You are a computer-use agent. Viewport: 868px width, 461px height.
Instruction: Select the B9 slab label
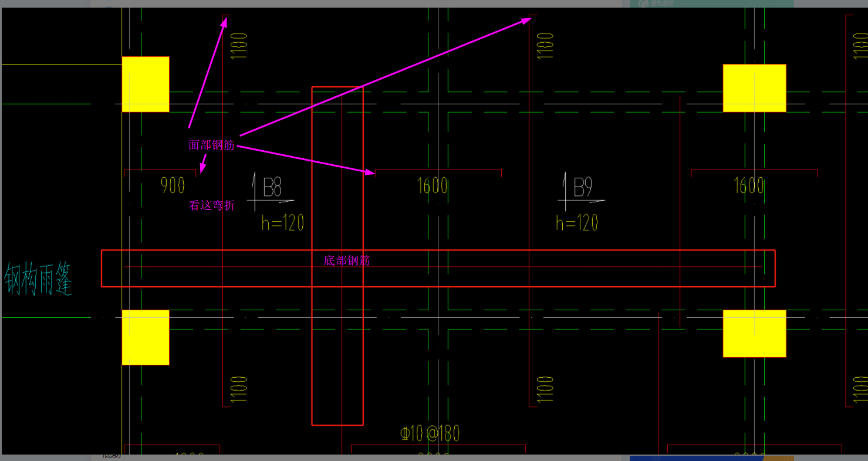coord(582,188)
